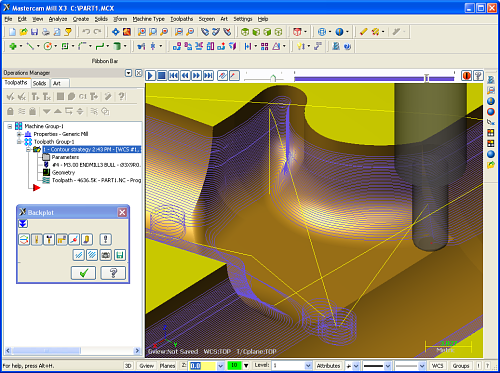Open the Machine Type menu
This screenshot has width=500, height=373.
pos(149,19)
